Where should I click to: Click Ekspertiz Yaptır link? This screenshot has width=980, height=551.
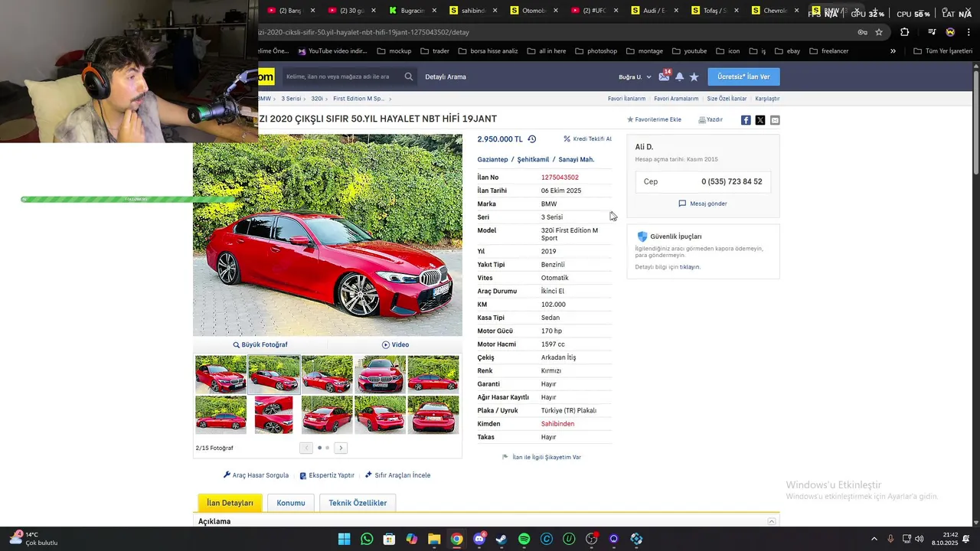[327, 475]
